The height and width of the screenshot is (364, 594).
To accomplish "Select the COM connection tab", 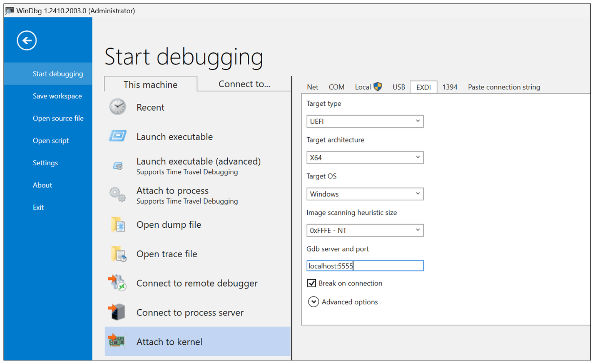I will click(336, 87).
